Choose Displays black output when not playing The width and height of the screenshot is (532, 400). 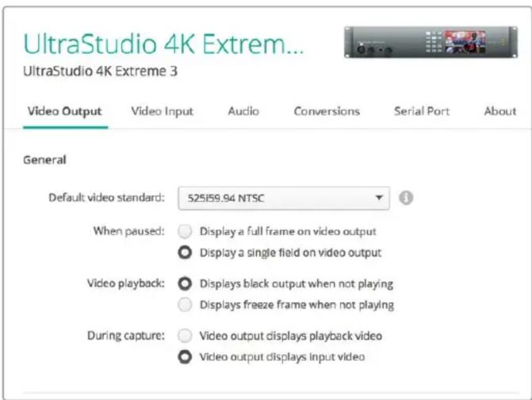[186, 284]
